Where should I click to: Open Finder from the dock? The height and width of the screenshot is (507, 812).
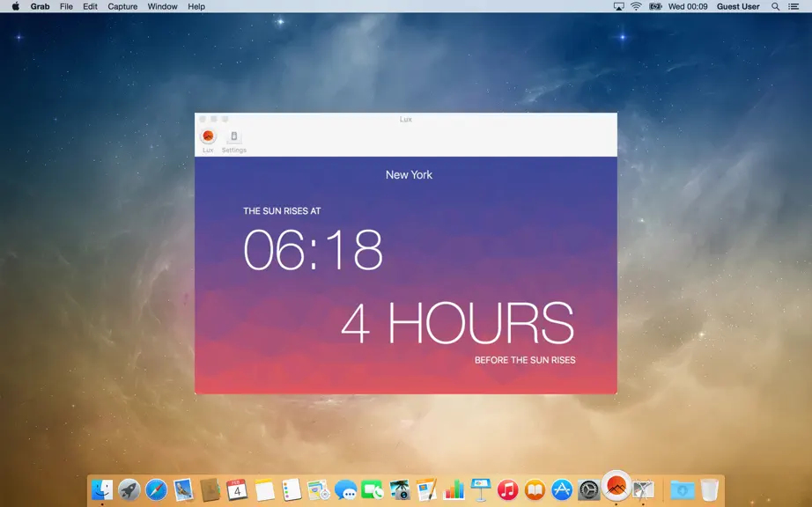coord(102,489)
